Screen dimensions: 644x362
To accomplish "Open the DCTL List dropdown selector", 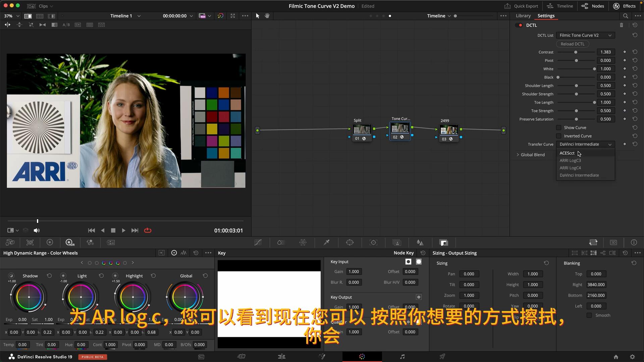I will [x=584, y=35].
